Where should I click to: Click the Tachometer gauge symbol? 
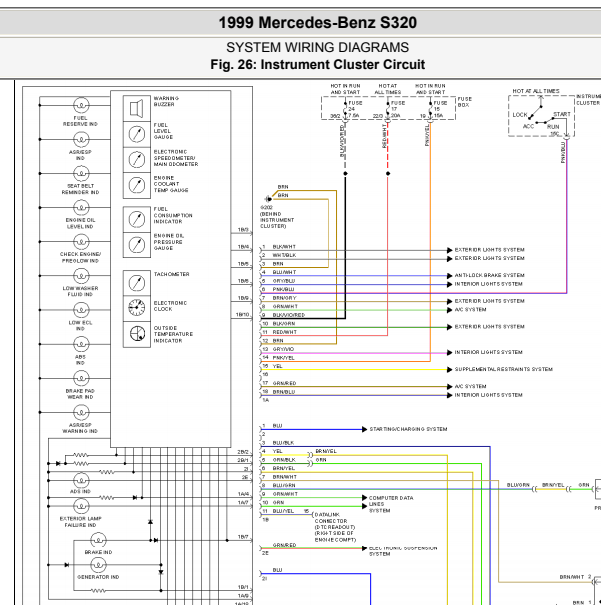pos(137,283)
